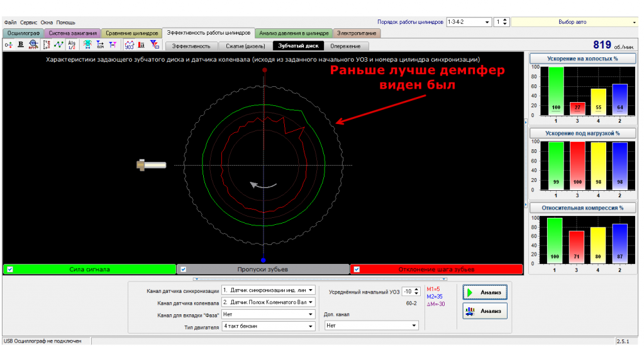Open the Выбор авто dropdown

click(x=574, y=22)
